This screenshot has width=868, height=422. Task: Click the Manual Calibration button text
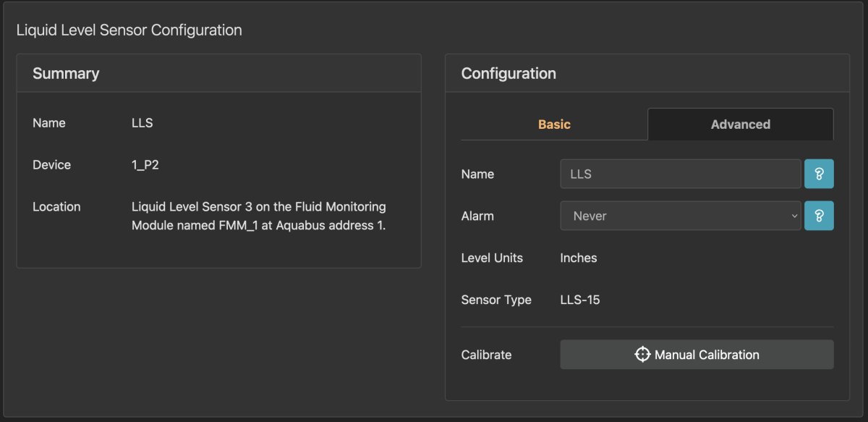click(x=707, y=355)
